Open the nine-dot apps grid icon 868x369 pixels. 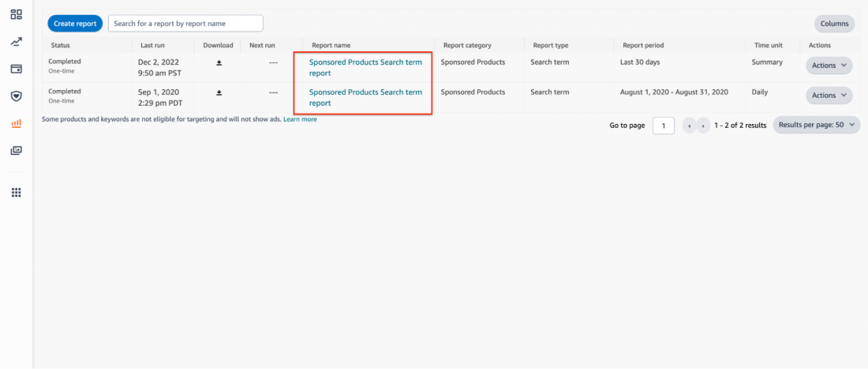[x=16, y=192]
